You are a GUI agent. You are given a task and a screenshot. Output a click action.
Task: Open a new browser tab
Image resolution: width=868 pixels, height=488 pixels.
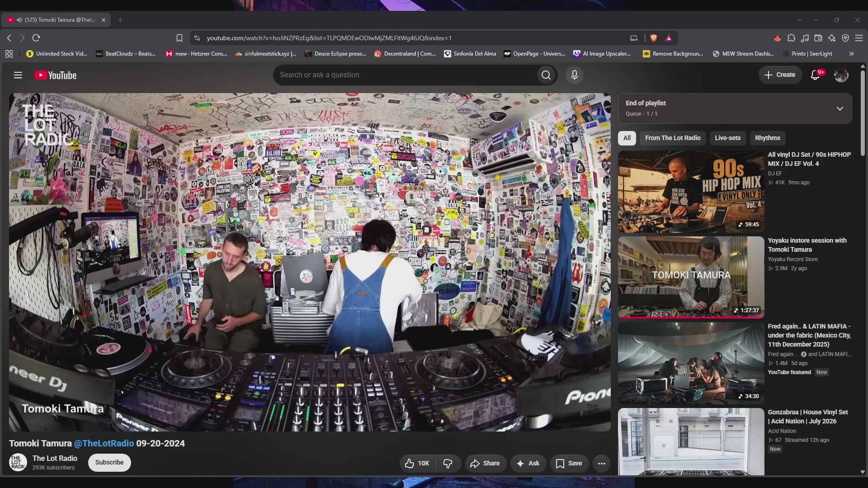pos(120,20)
